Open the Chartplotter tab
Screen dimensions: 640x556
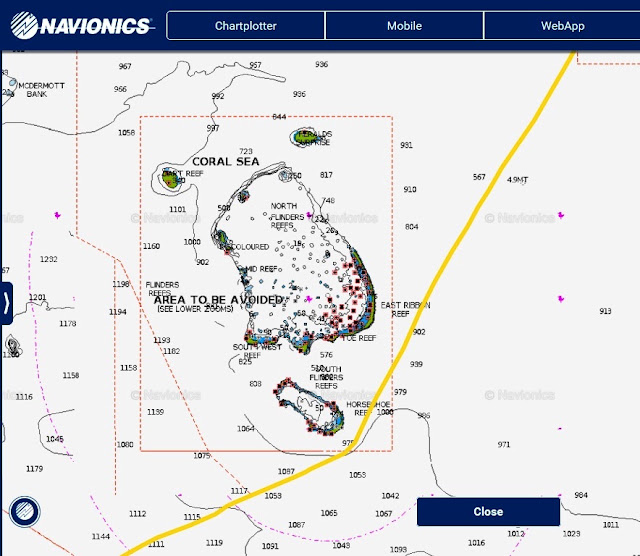point(246,26)
